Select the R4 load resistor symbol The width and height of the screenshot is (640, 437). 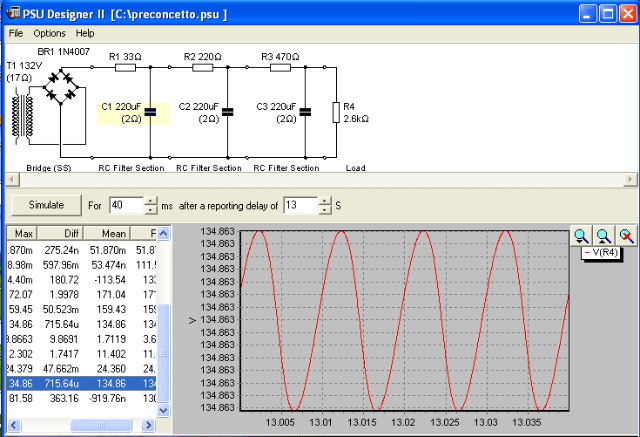click(336, 112)
